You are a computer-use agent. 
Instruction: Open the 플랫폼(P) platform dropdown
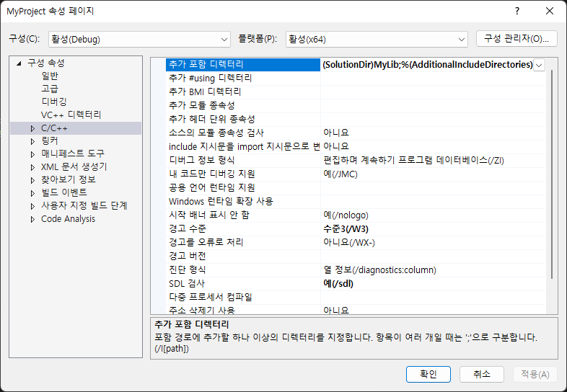coord(377,39)
